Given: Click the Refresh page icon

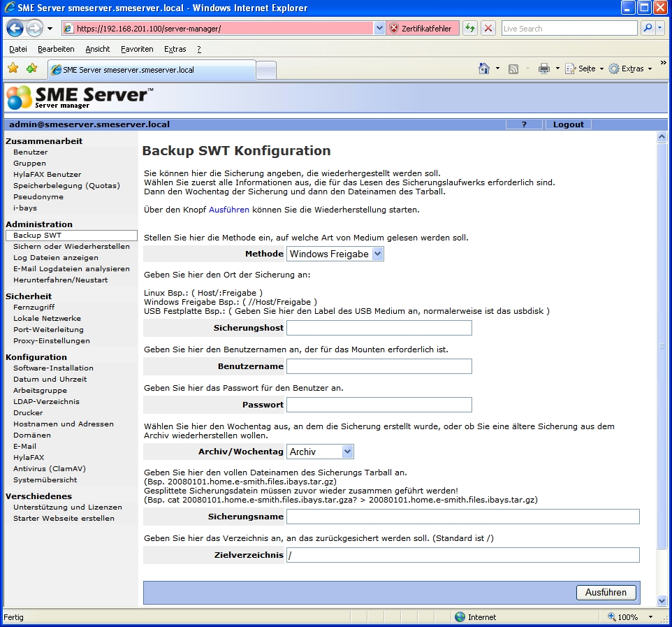Looking at the screenshot, I should pos(470,29).
